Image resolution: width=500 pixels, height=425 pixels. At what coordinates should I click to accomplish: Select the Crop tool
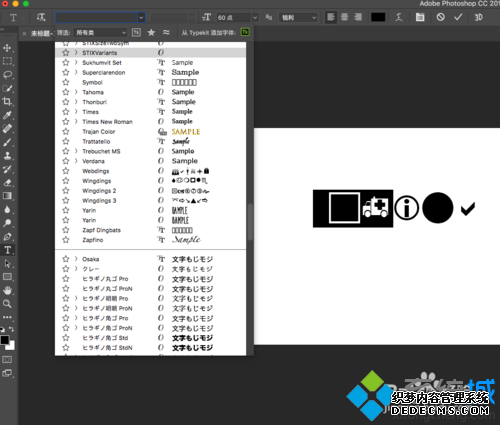coord(7,102)
